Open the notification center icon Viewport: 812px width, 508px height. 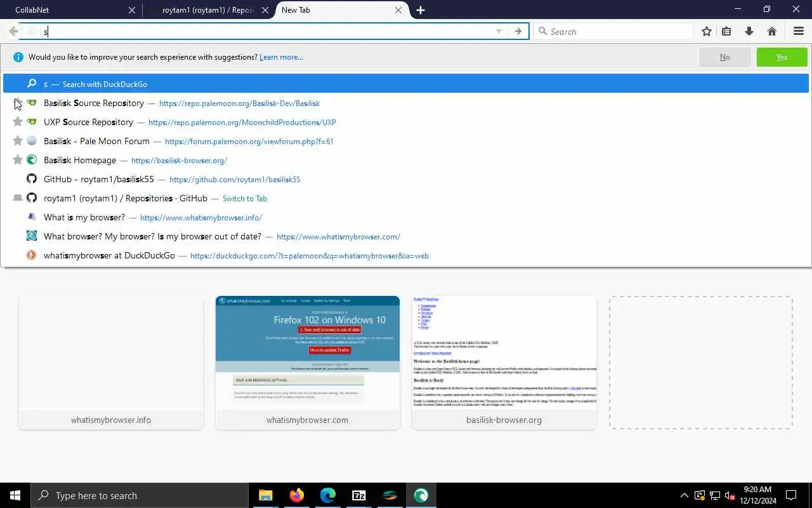(x=791, y=495)
